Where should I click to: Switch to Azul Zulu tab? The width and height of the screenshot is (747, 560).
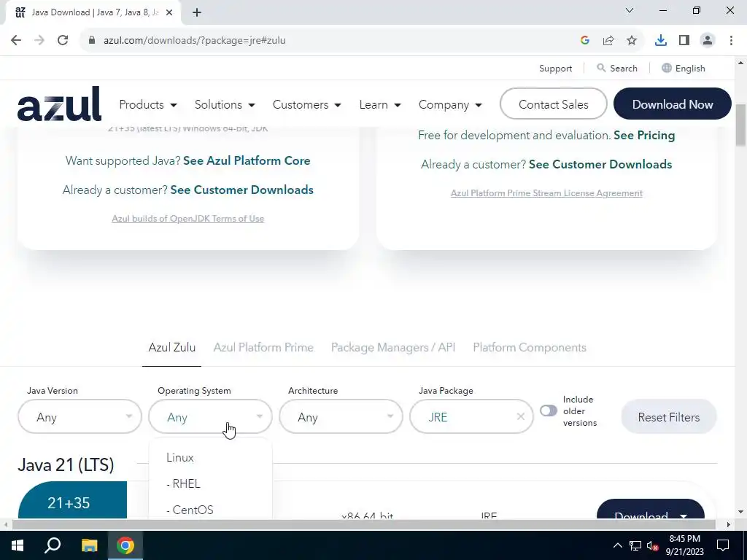click(x=172, y=348)
